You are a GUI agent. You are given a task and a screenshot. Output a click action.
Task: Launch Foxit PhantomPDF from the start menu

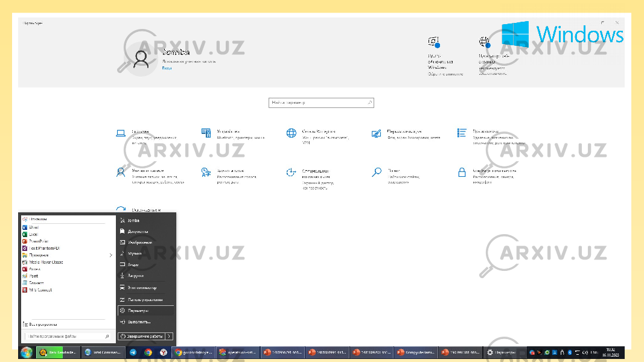pyautogui.click(x=41, y=249)
